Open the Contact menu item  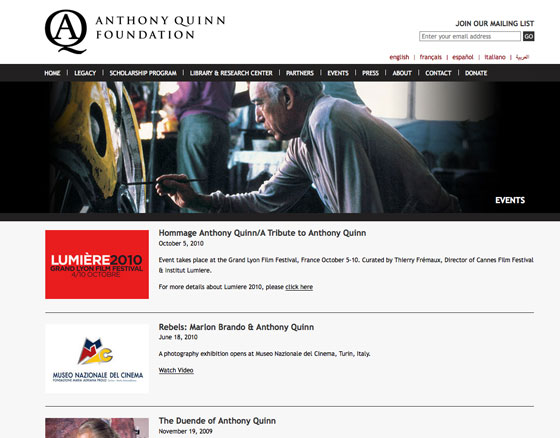coord(438,73)
